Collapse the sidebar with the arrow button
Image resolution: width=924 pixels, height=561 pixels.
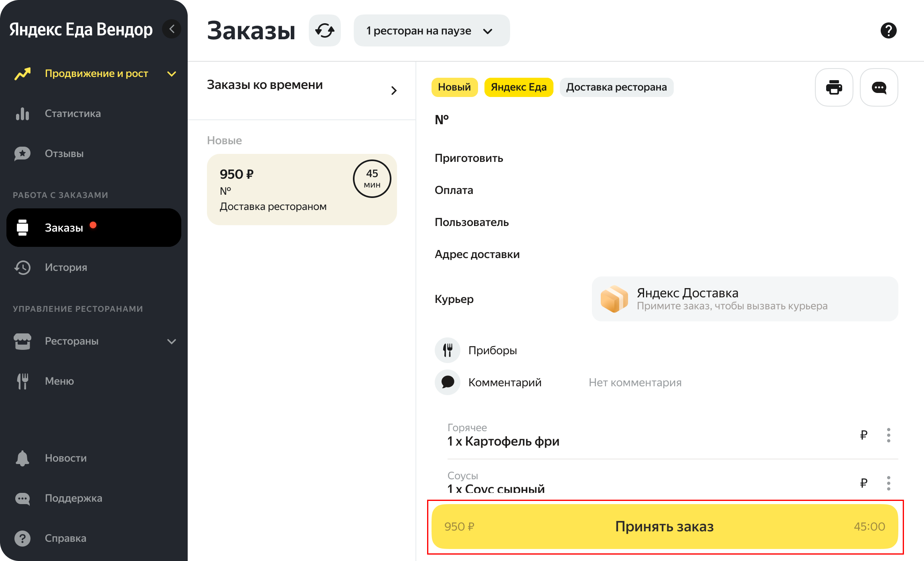172,29
